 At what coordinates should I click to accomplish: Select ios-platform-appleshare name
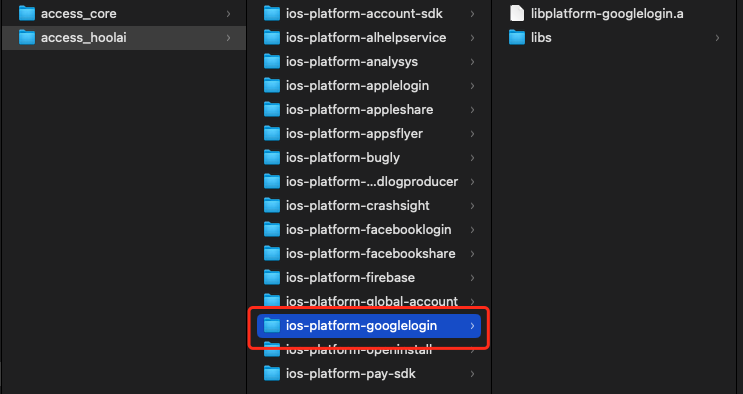(x=359, y=110)
